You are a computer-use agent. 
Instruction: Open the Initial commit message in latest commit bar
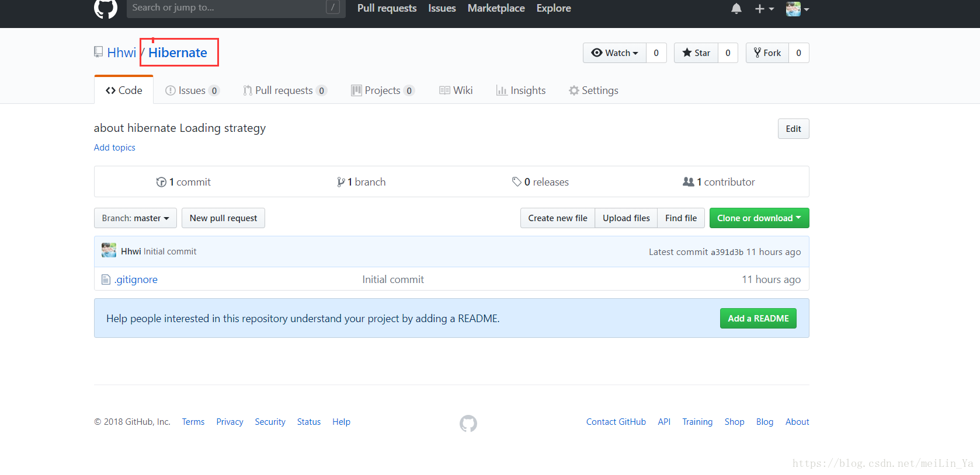point(170,252)
